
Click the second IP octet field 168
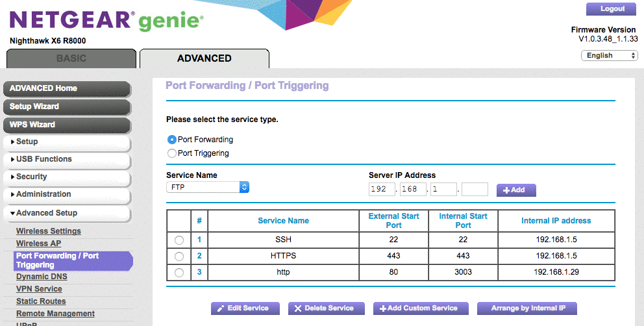tap(413, 189)
